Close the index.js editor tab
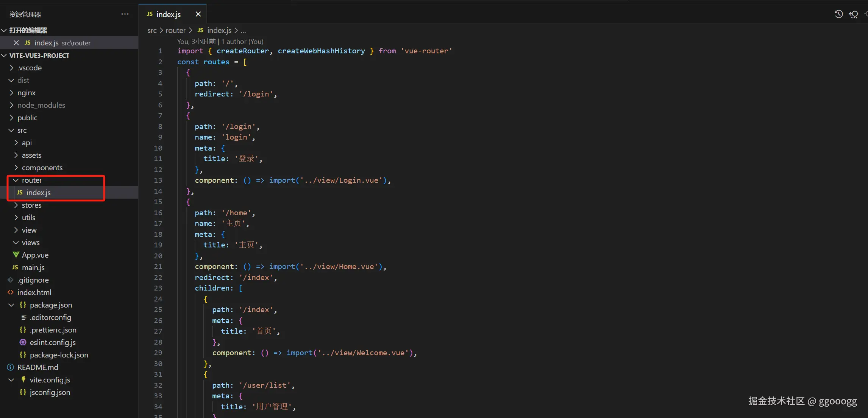Image resolution: width=868 pixels, height=418 pixels. (198, 14)
